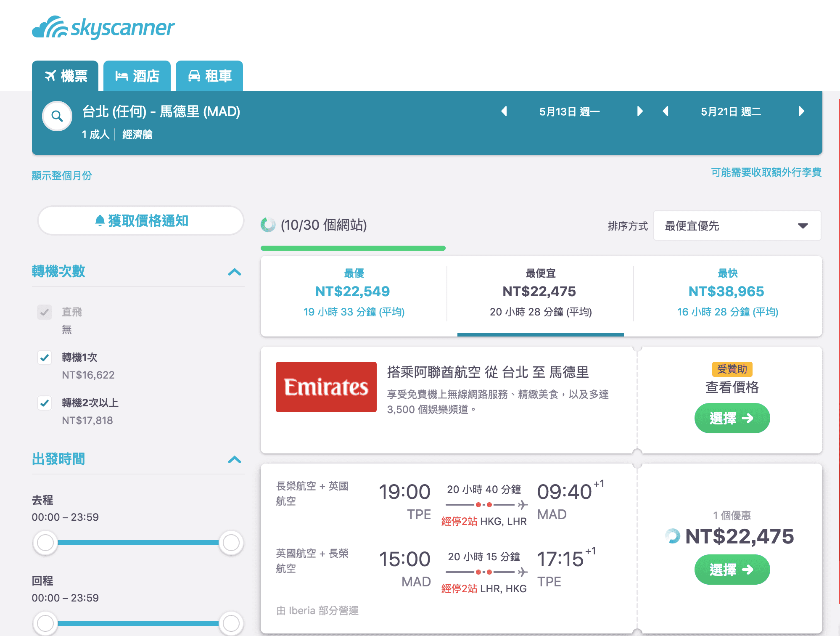Click 顯示整個月份 link
840x636 pixels.
click(x=62, y=175)
